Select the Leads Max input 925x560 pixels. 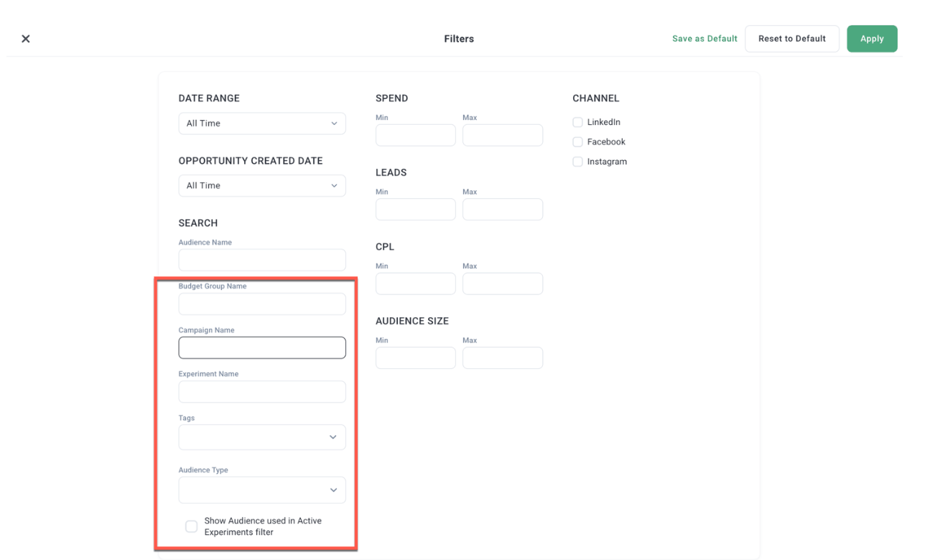coord(502,209)
